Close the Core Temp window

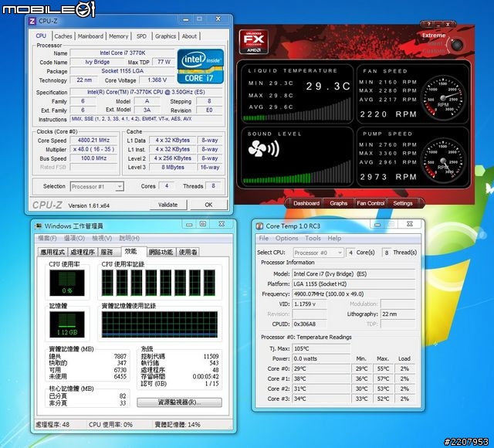coord(410,224)
